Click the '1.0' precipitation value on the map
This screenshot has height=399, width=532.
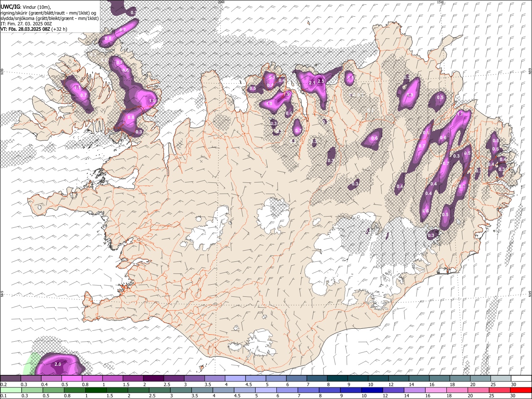(x=269, y=104)
